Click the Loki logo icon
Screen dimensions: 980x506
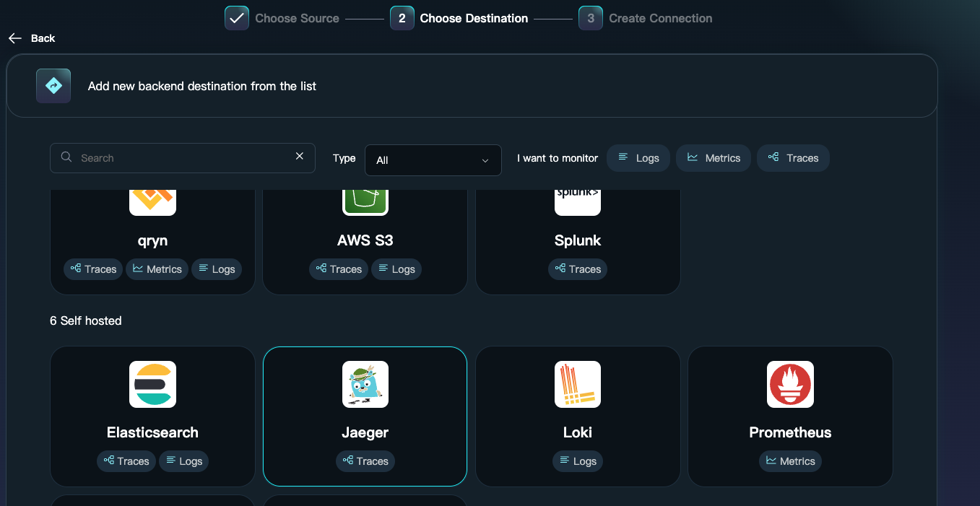click(x=577, y=384)
